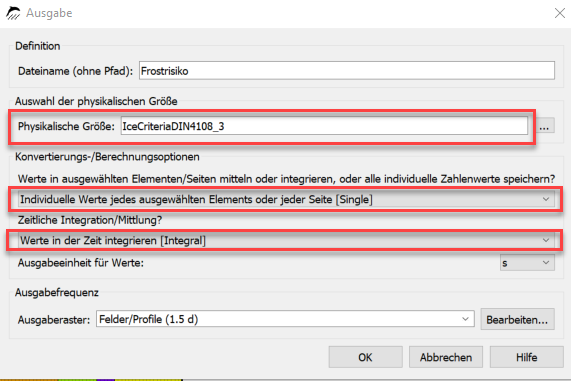Screen dimensions: 571x381
Task: Open the Individuelle Werte [Single] dropdown
Action: tap(286, 199)
